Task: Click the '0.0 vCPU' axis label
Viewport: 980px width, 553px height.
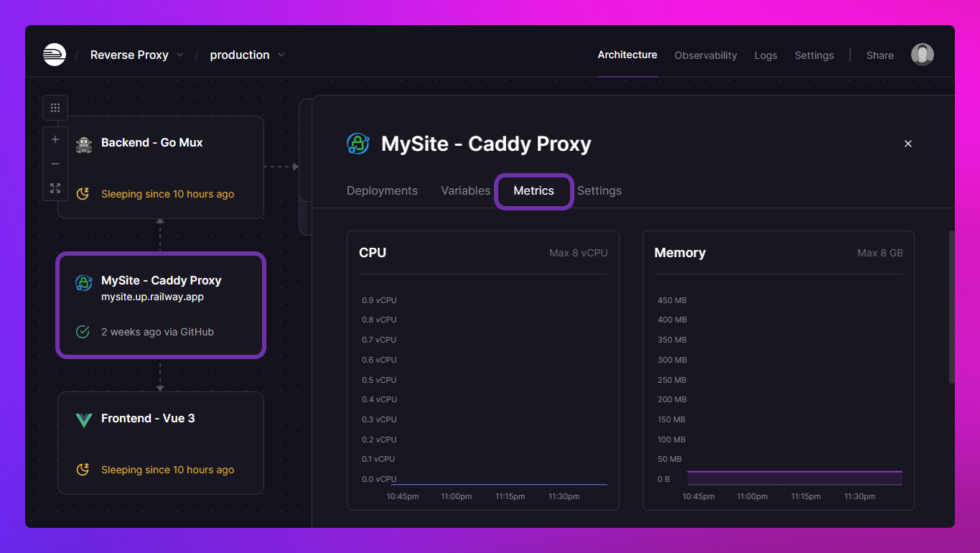Action: pyautogui.click(x=379, y=479)
